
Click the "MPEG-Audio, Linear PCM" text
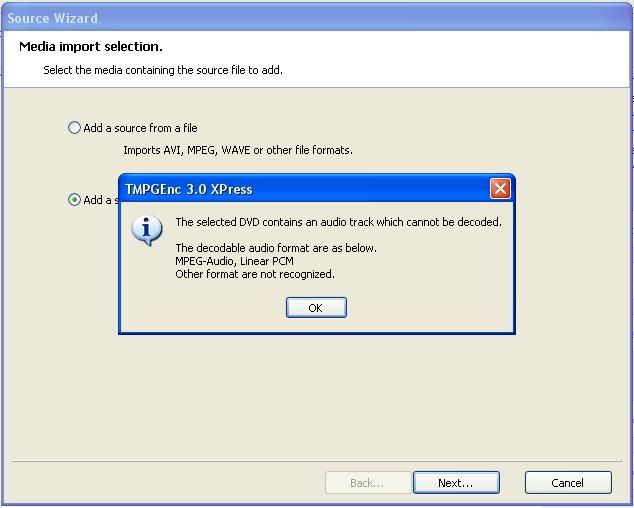(235, 261)
